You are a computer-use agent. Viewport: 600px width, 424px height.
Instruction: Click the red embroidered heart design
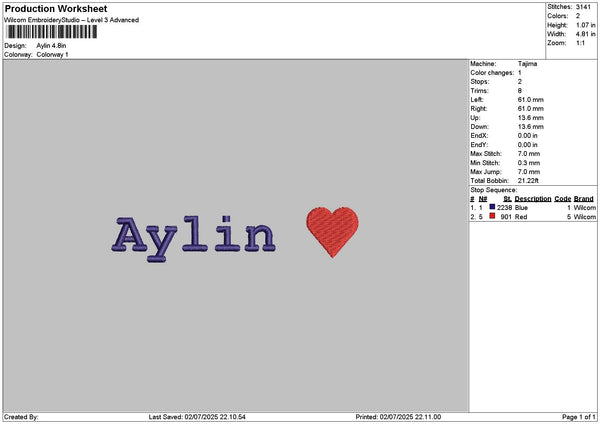point(332,232)
